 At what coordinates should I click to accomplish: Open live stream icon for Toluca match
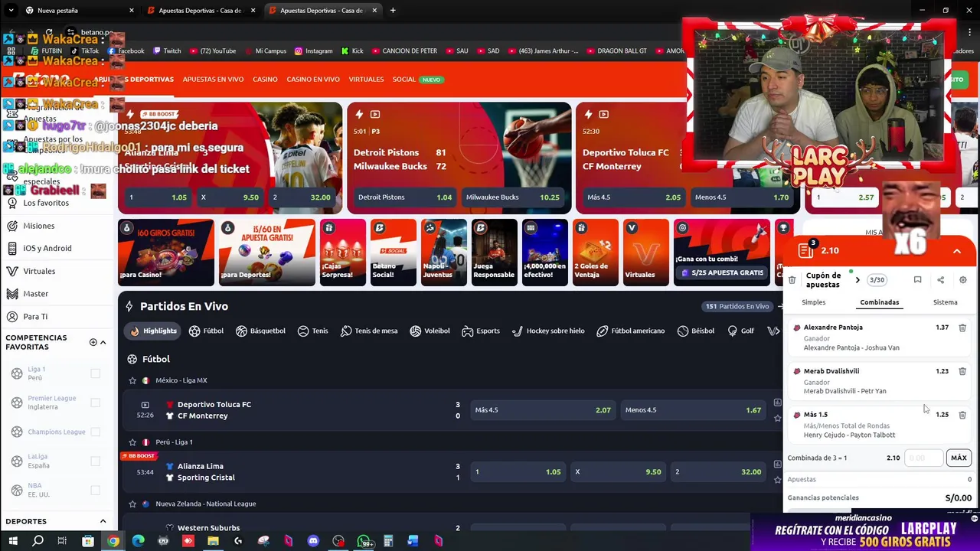click(x=145, y=405)
